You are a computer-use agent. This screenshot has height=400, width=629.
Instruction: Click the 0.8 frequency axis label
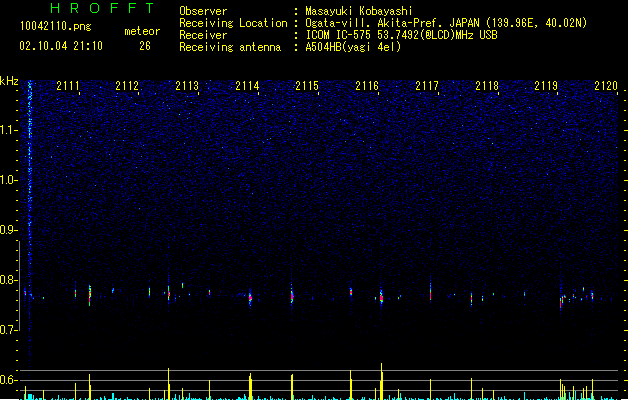point(9,280)
